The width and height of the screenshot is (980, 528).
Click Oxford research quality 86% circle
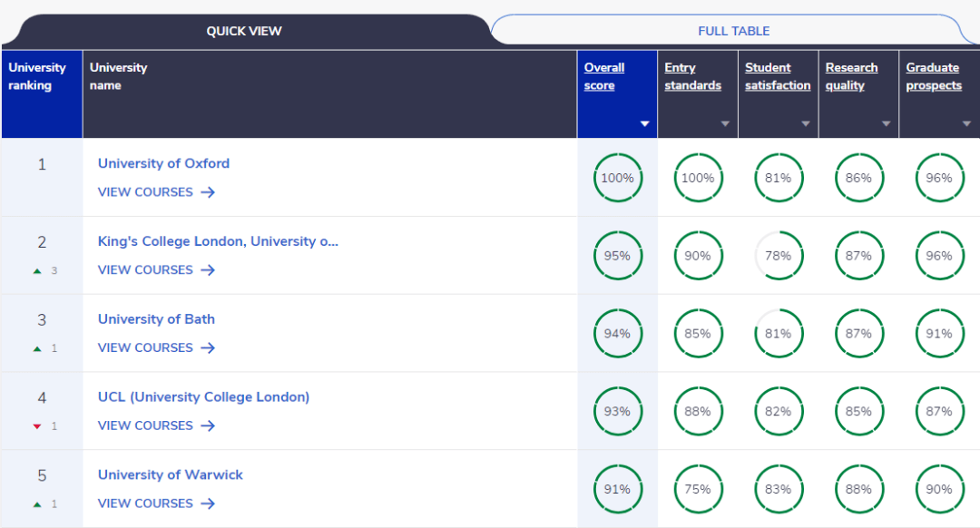click(859, 178)
